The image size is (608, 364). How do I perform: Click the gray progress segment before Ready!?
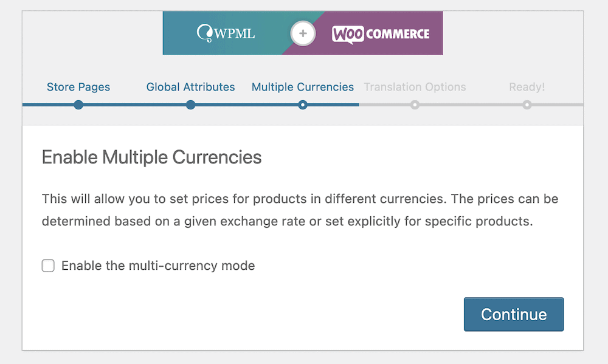click(471, 105)
